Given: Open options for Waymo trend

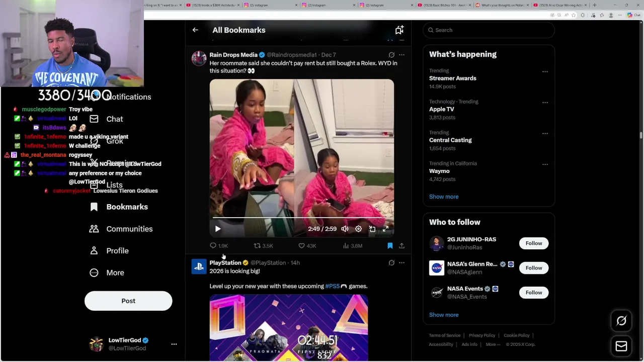Looking at the screenshot, I should 545,164.
